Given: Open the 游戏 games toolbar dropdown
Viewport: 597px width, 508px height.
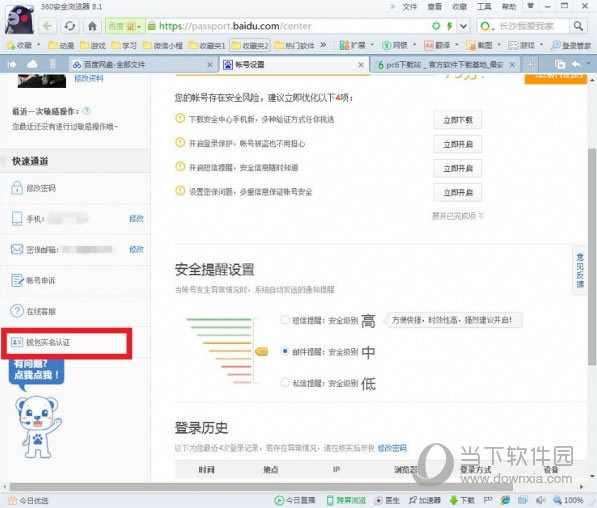Looking at the screenshot, I should click(x=526, y=45).
